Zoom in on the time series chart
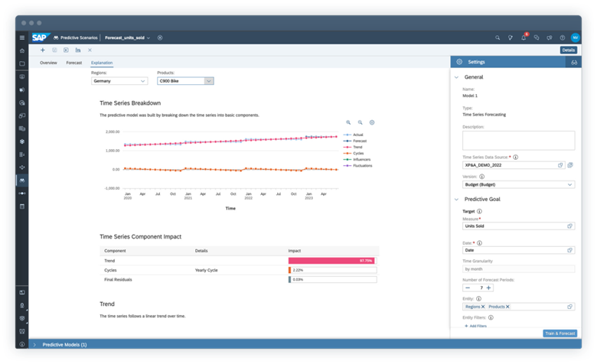Viewport: 597px width, 364px height. (348, 122)
